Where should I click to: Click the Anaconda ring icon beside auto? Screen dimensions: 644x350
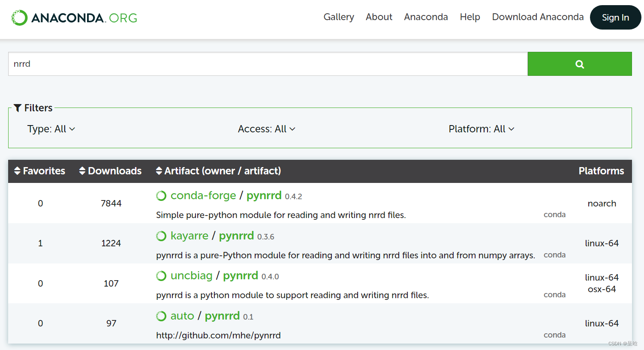click(161, 316)
